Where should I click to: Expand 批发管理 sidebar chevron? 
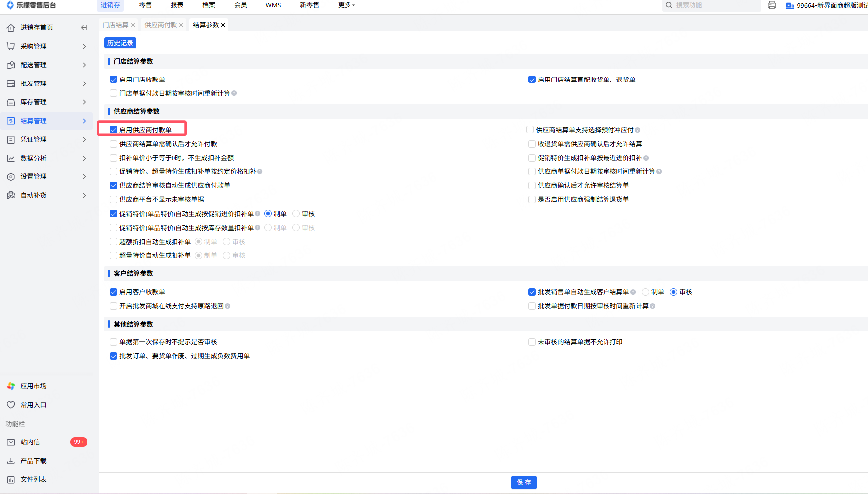tap(84, 83)
